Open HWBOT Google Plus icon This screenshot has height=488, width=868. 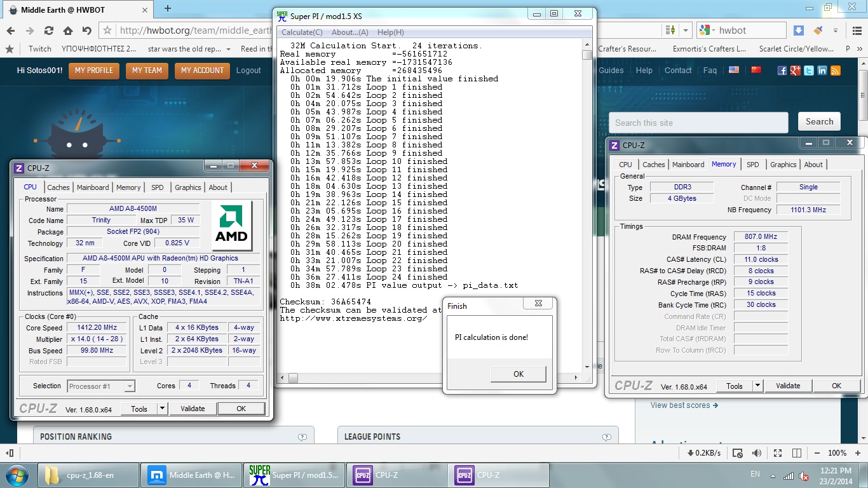click(x=795, y=71)
